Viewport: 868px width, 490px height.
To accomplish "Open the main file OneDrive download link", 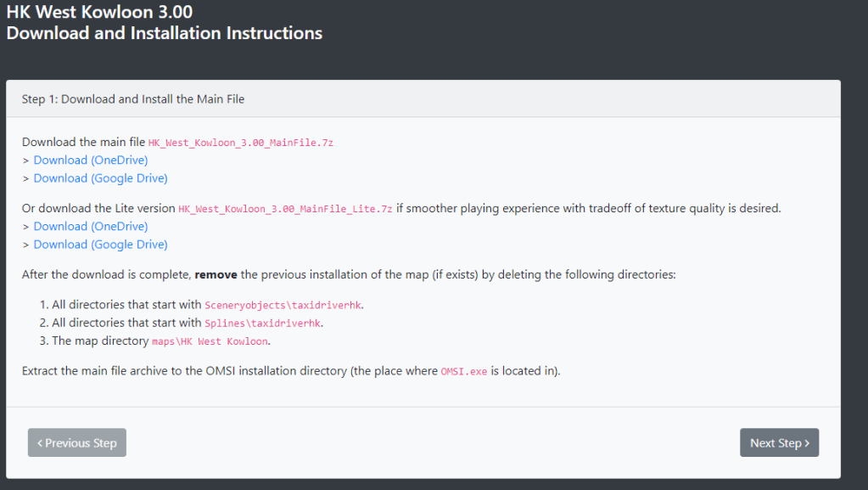I will tap(90, 160).
